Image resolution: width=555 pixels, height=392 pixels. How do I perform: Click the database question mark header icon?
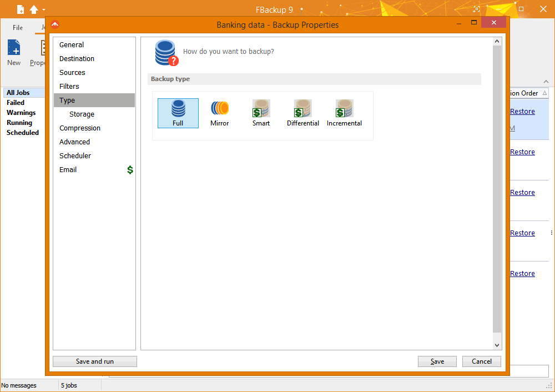coord(167,53)
